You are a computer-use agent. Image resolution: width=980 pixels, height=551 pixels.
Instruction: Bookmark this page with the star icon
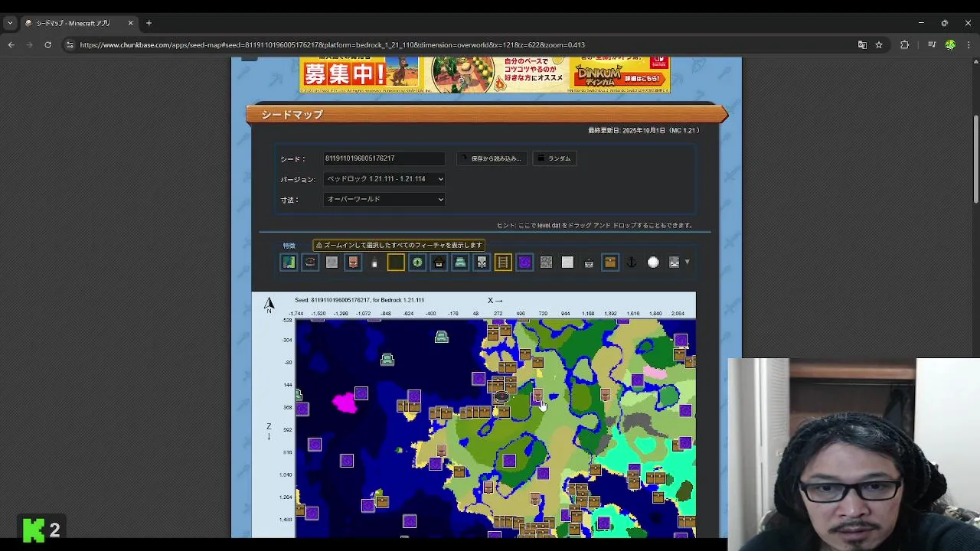point(879,45)
